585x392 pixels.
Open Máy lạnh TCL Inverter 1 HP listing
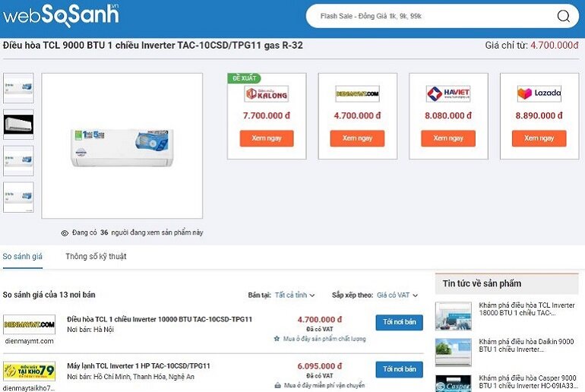tap(138, 366)
